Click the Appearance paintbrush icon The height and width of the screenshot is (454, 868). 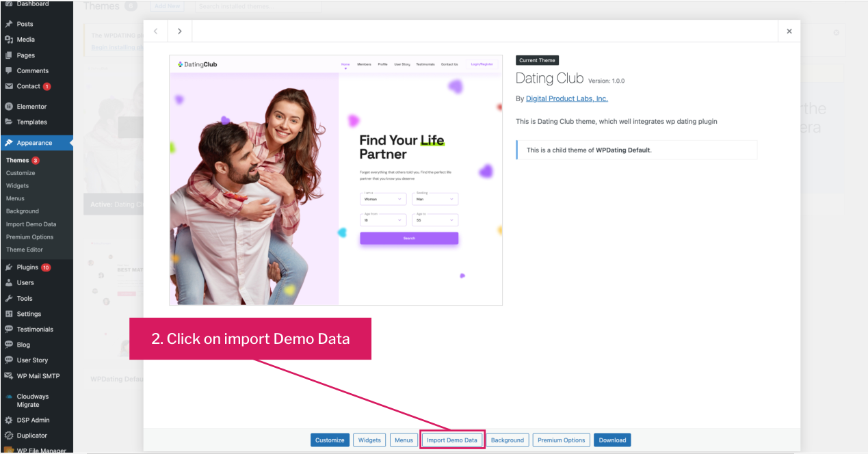tap(9, 143)
